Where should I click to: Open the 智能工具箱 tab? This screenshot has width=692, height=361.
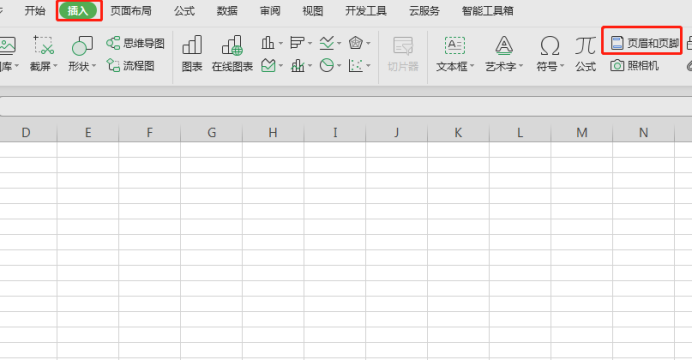pos(488,11)
